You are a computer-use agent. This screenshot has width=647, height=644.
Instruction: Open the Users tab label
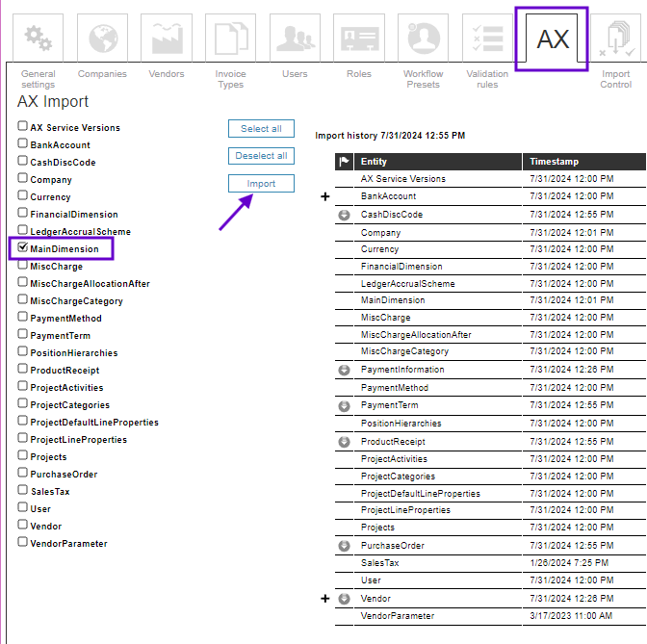295,74
